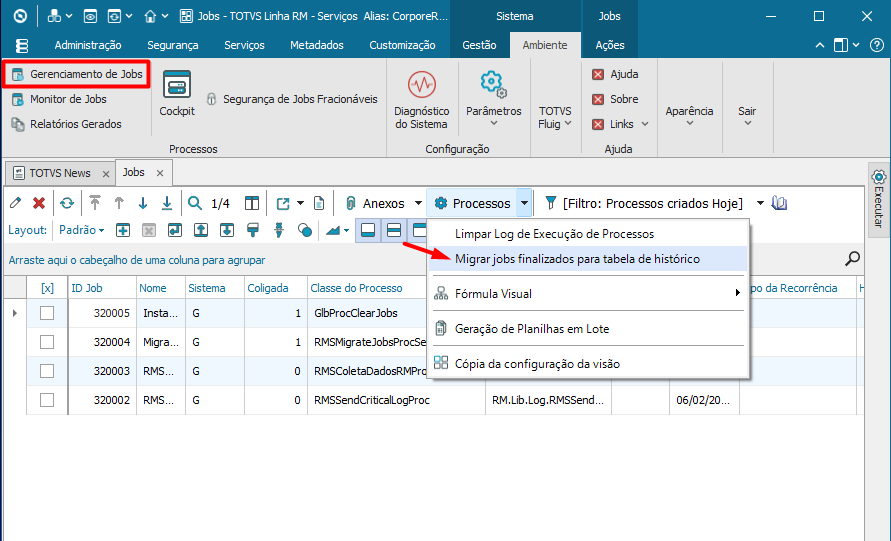Click the Sobre button
Image resolution: width=891 pixels, height=541 pixels.
(x=615, y=99)
